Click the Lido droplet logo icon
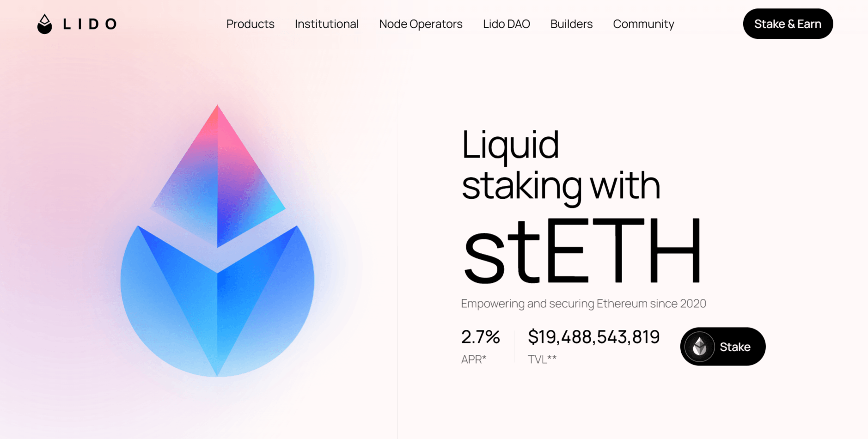 click(x=44, y=24)
